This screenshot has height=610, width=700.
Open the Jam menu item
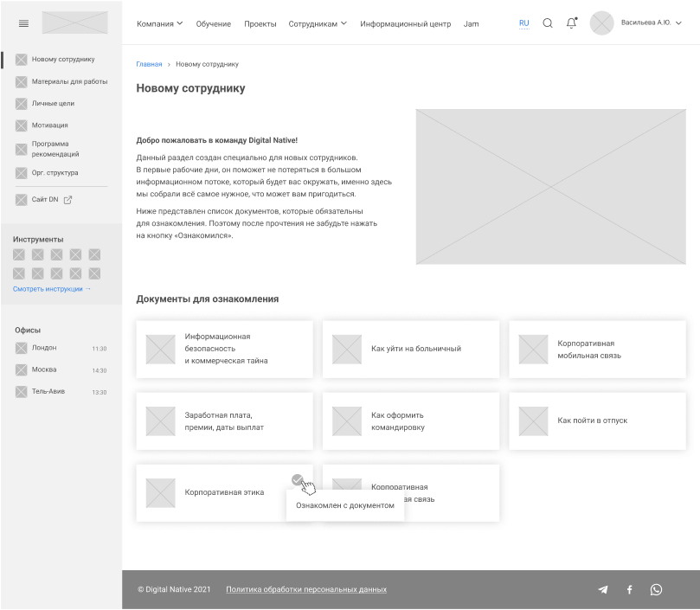click(471, 24)
